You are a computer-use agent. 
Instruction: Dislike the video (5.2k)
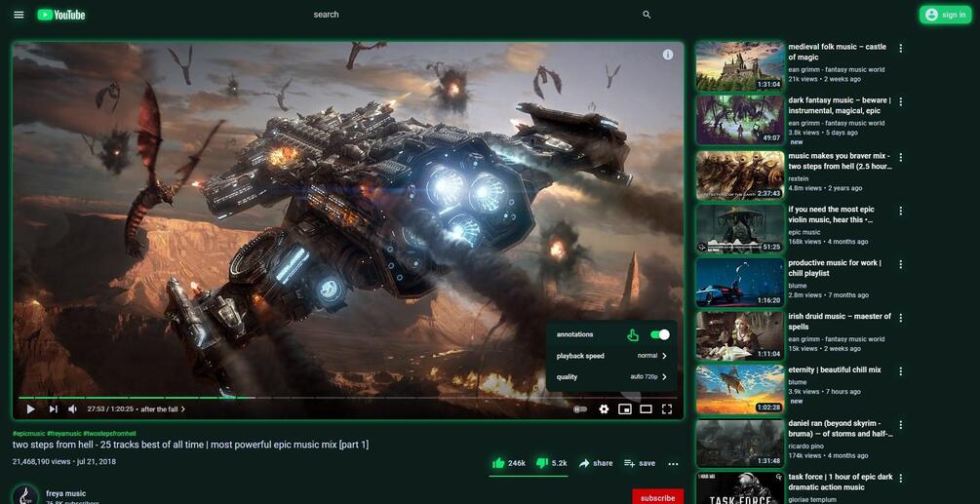pyautogui.click(x=551, y=463)
